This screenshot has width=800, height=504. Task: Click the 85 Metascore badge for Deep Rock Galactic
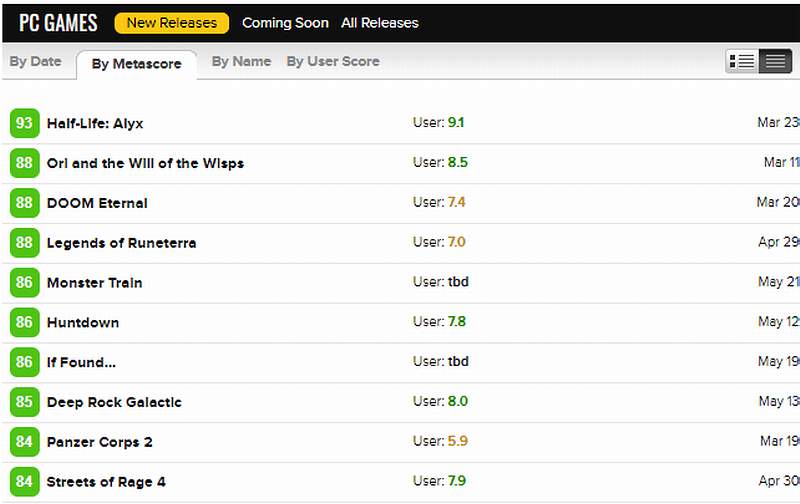point(24,403)
